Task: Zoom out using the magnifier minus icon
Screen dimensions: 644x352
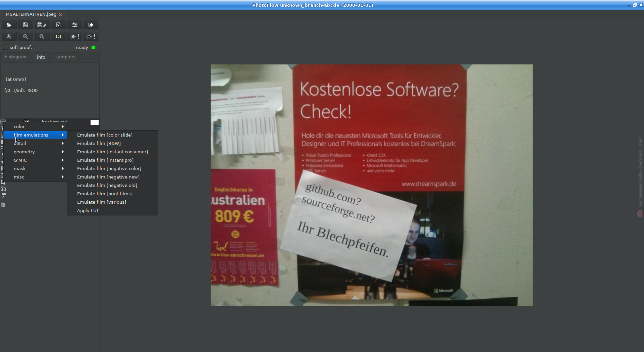Action: point(25,37)
